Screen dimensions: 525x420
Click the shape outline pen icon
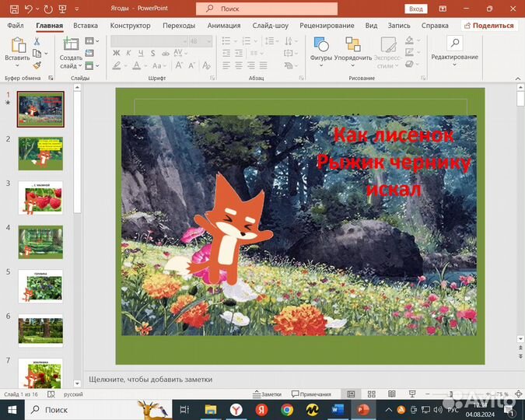click(x=409, y=52)
